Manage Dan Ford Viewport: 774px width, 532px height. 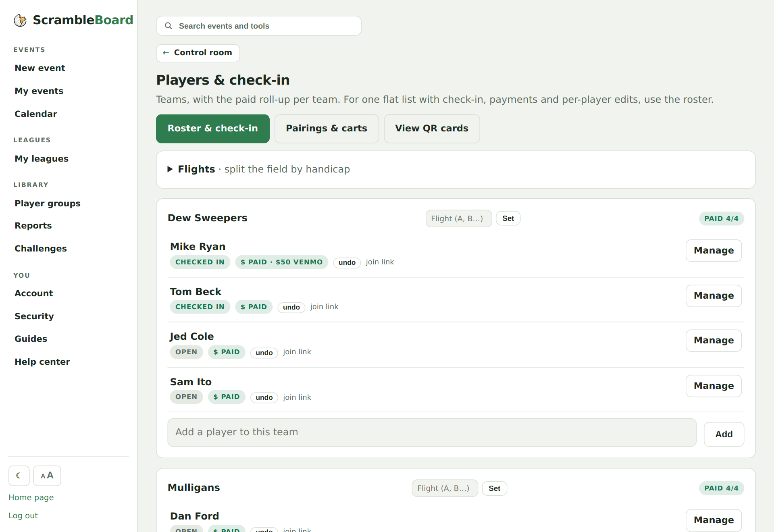[714, 520]
